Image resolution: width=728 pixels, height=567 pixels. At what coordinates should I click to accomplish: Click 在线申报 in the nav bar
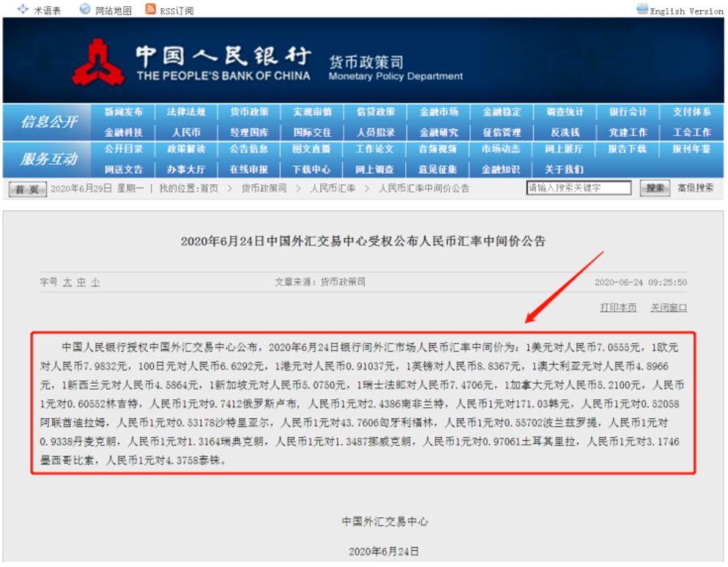click(x=249, y=169)
